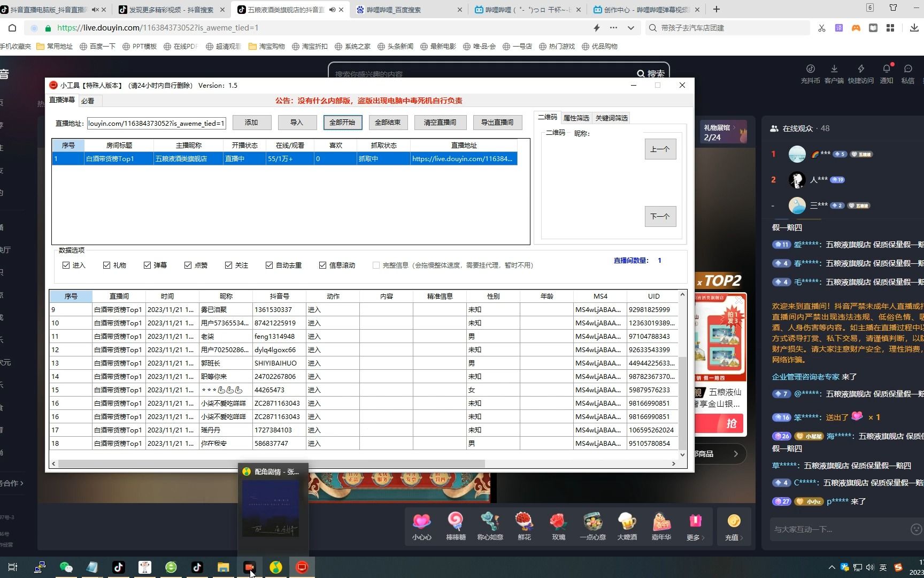Image resolution: width=924 pixels, height=578 pixels.
Task: Select the 二维码 tab
Action: 547,117
